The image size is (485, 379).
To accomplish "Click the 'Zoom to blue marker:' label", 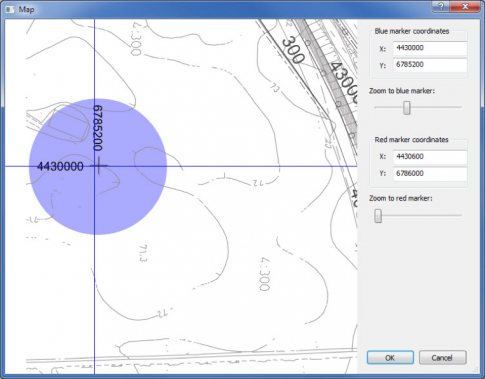I will coord(402,91).
